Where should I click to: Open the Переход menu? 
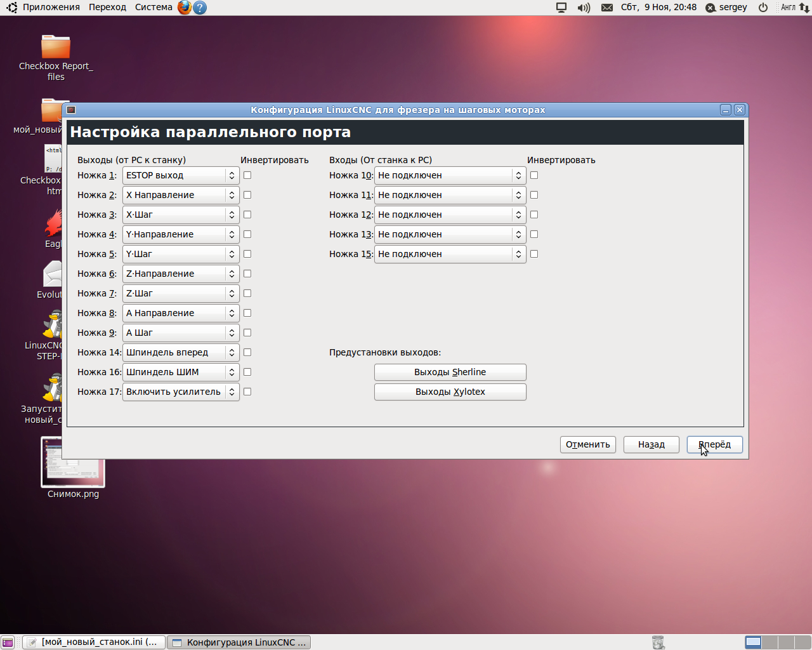107,8
